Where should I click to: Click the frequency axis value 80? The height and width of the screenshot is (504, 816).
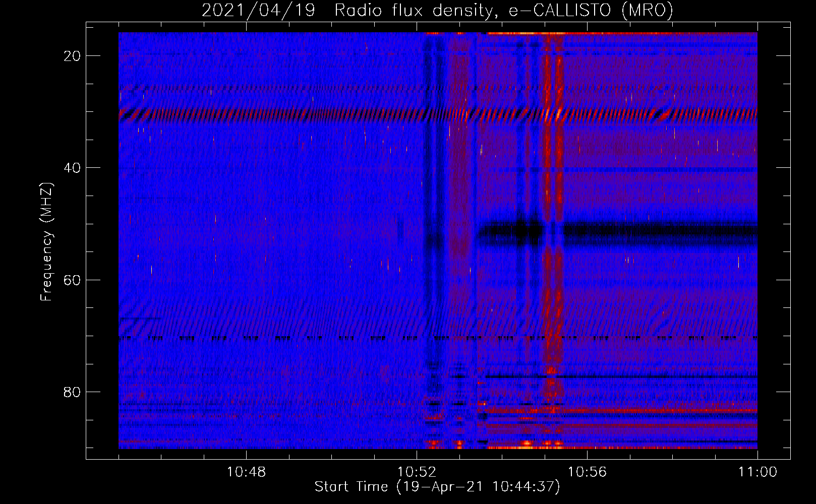point(72,392)
